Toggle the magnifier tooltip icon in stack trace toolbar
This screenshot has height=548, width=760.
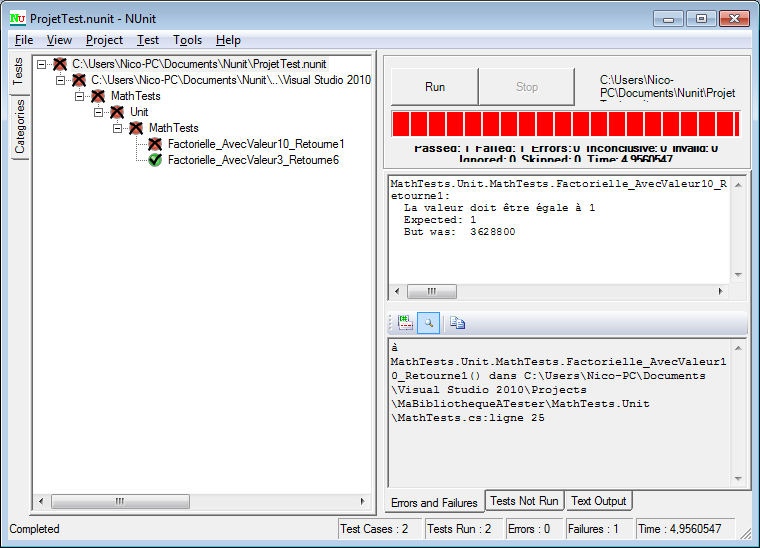[428, 322]
